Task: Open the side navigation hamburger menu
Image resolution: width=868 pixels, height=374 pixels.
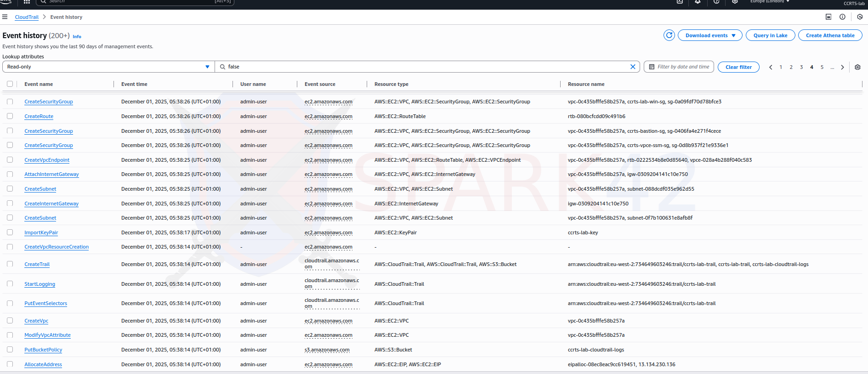Action: 5,17
